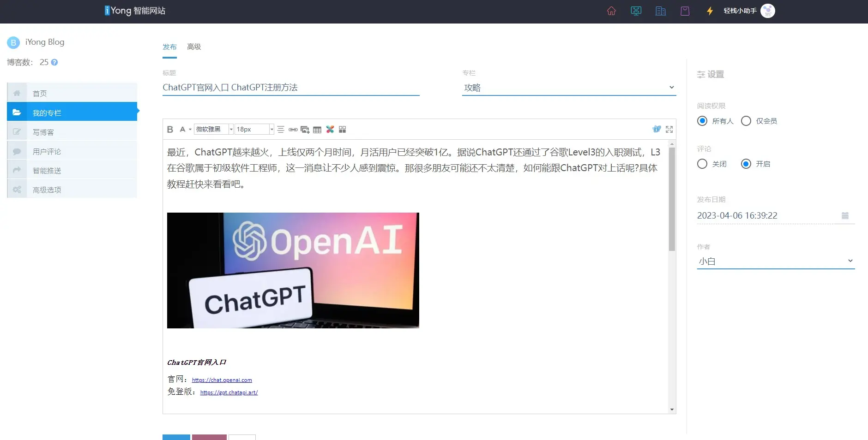Screen dimensions: 868x440
Task: Toggle bold formatting in the editor
Action: 169,129
